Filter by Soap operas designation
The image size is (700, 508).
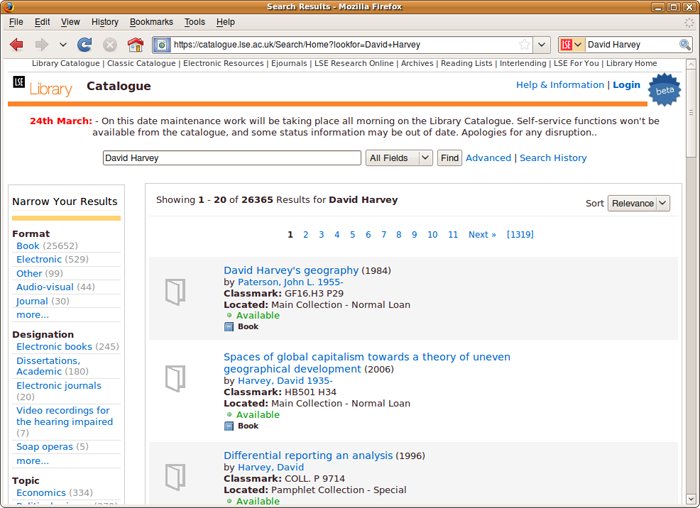point(44,447)
